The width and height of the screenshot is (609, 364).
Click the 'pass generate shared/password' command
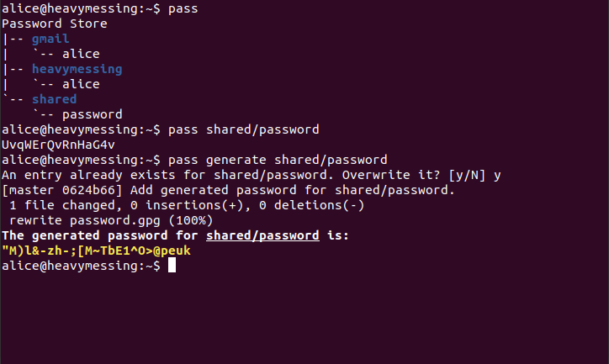[x=278, y=160]
